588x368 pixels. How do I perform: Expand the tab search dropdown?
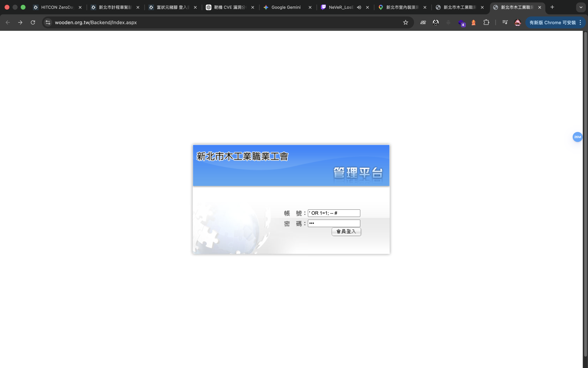(x=581, y=7)
